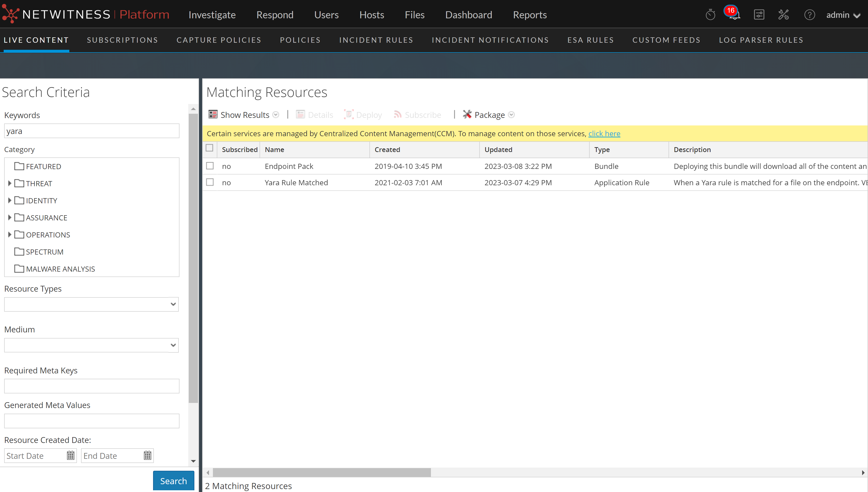The width and height of the screenshot is (868, 492).
Task: Click the horizontal scrollbar thumb in results
Action: pyautogui.click(x=322, y=472)
